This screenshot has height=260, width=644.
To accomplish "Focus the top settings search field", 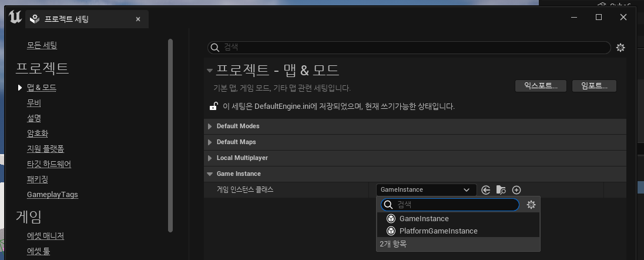I will (409, 48).
